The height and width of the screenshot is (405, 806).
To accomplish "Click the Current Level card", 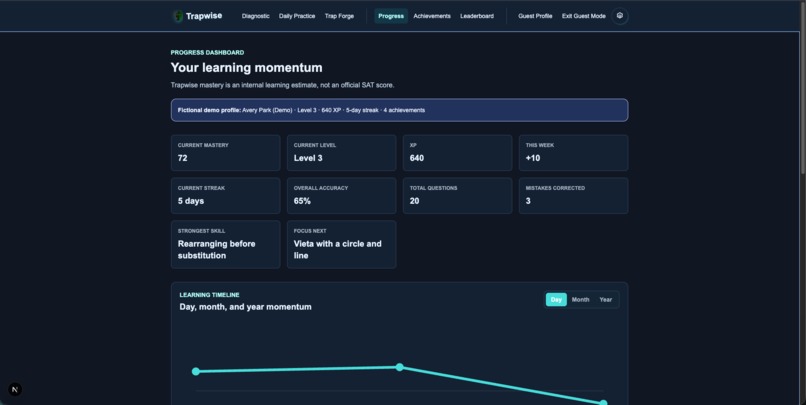I will 341,153.
